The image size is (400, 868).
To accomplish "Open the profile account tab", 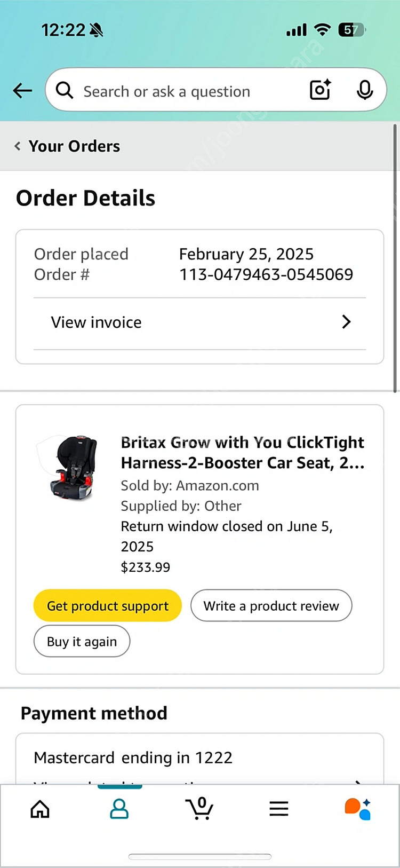I will click(x=119, y=809).
